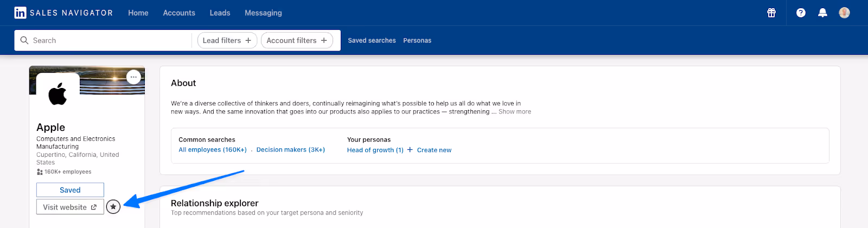Go to the Accounts menu

pyautogui.click(x=179, y=13)
